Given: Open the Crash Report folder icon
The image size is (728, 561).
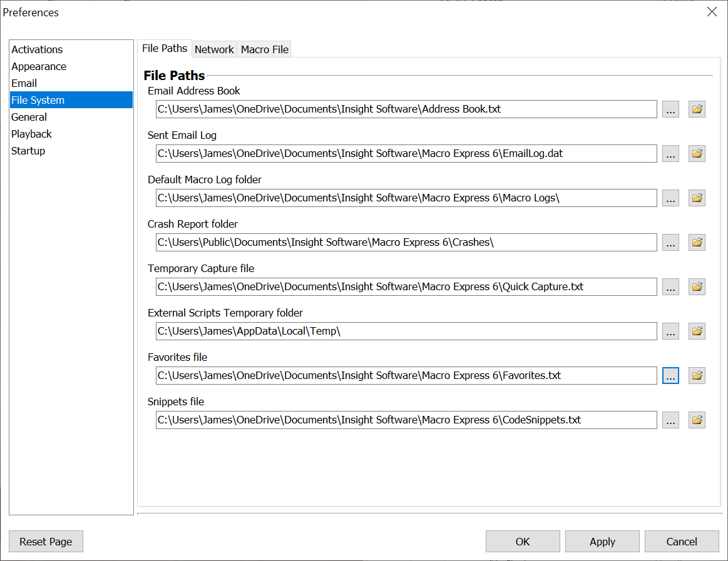Looking at the screenshot, I should point(697,243).
